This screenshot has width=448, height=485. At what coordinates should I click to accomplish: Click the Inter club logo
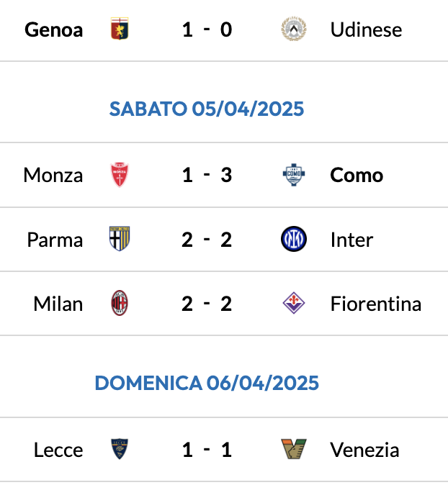click(294, 239)
